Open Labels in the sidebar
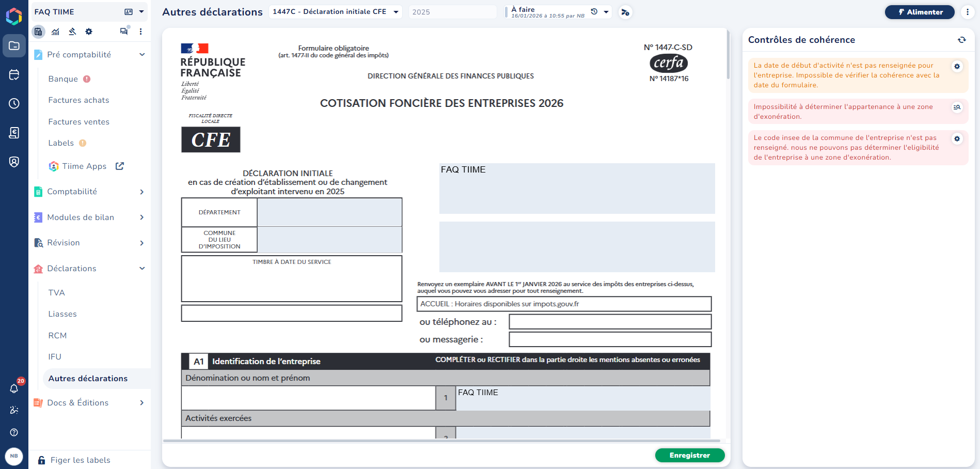Image resolution: width=980 pixels, height=469 pixels. pyautogui.click(x=61, y=143)
